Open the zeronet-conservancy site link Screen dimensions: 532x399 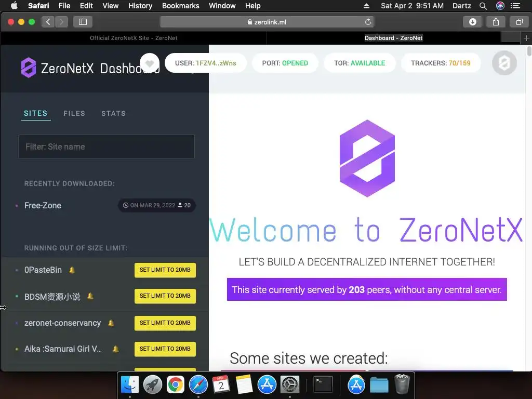click(x=63, y=323)
